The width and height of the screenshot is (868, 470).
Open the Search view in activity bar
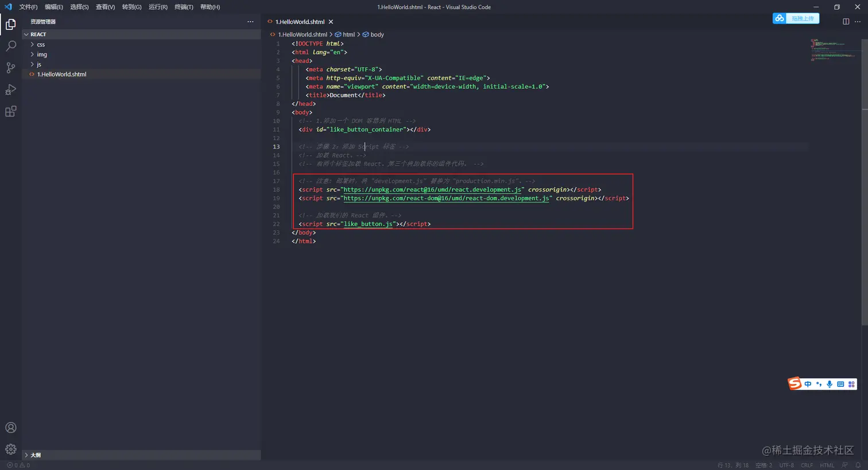10,46
